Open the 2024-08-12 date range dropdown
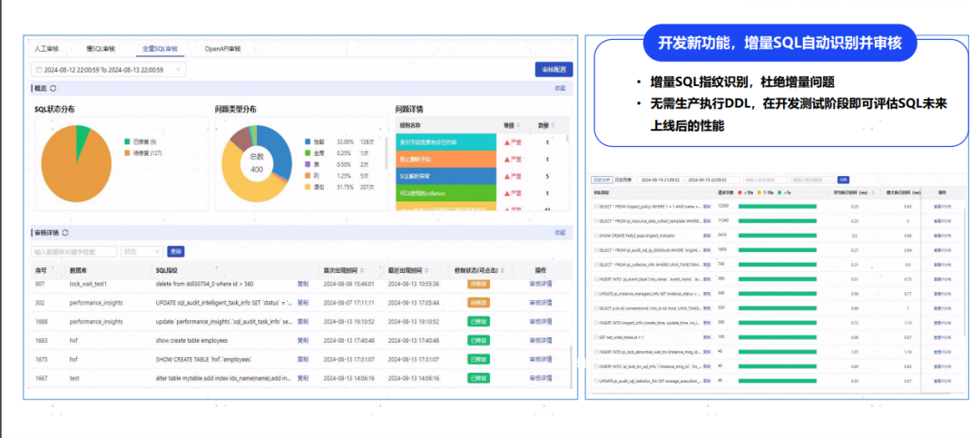Image resolution: width=980 pixels, height=438 pixels. (x=109, y=70)
